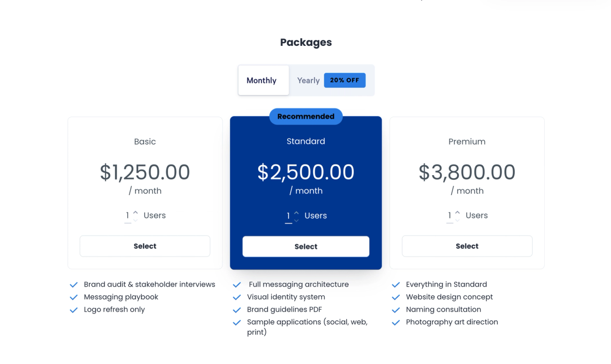Click the checkmark beside Visual identity system

(x=236, y=297)
